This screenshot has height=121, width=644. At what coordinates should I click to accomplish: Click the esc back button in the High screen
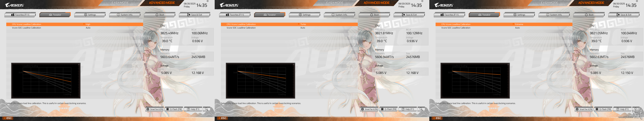click(x=8, y=118)
